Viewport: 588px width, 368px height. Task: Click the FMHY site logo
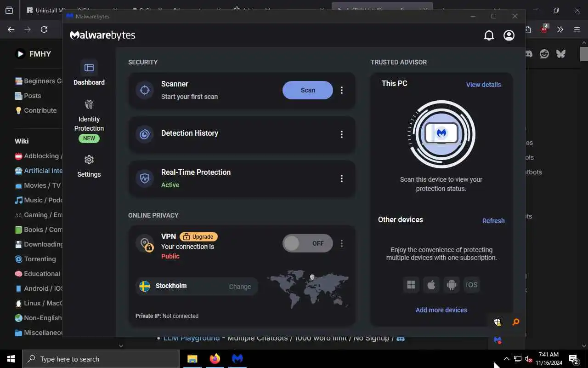point(33,54)
